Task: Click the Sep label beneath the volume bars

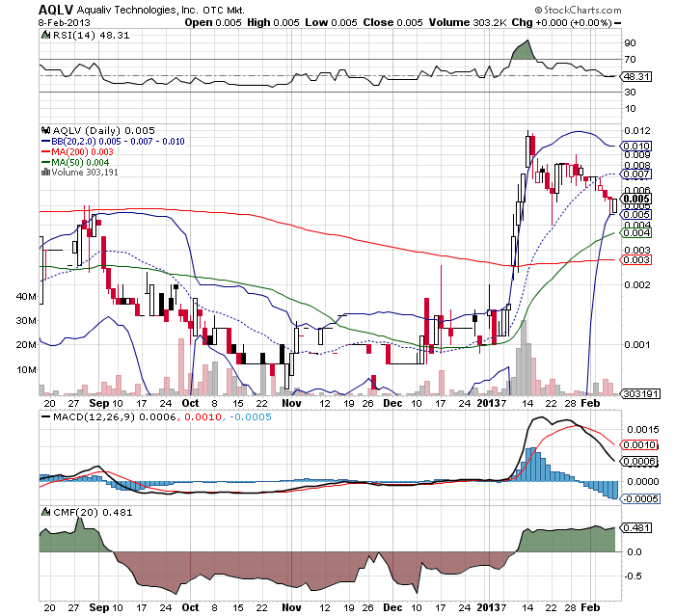Action: (x=99, y=403)
